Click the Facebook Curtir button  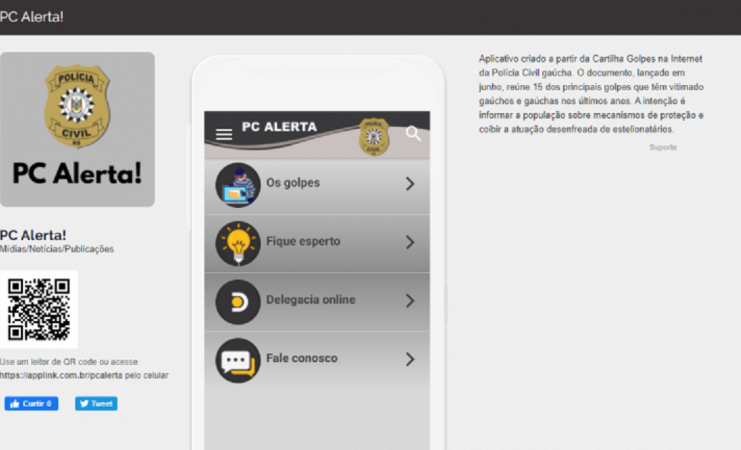(x=31, y=403)
